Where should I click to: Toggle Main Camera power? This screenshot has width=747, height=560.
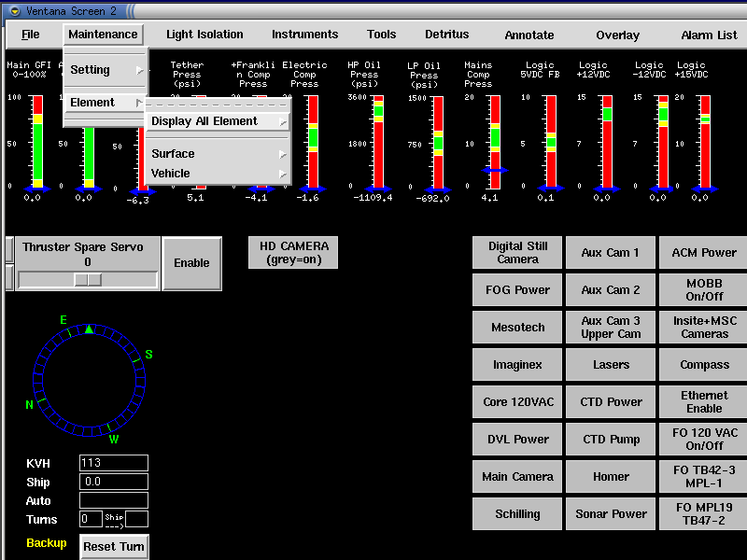[x=517, y=476]
